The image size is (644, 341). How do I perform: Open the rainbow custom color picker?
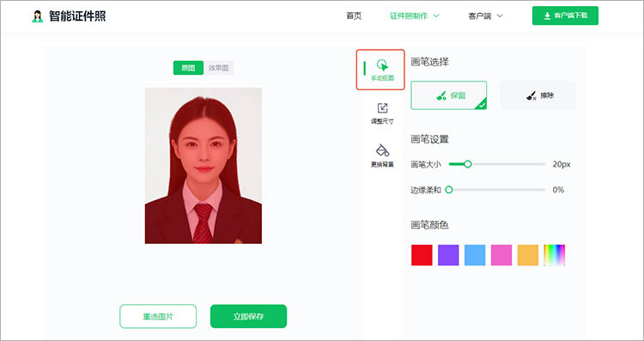[x=555, y=255]
